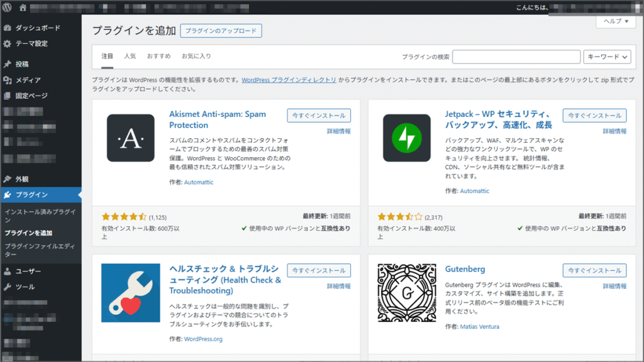Viewport: 644px width, 362px height.
Task: Open ユーザー in the sidebar
Action: [28, 271]
